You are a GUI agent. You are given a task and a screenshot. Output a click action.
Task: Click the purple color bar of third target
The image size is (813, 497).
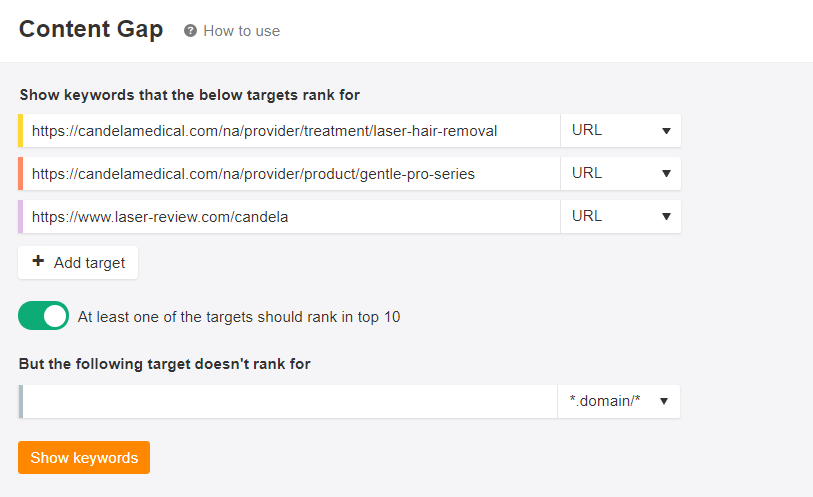pyautogui.click(x=20, y=216)
